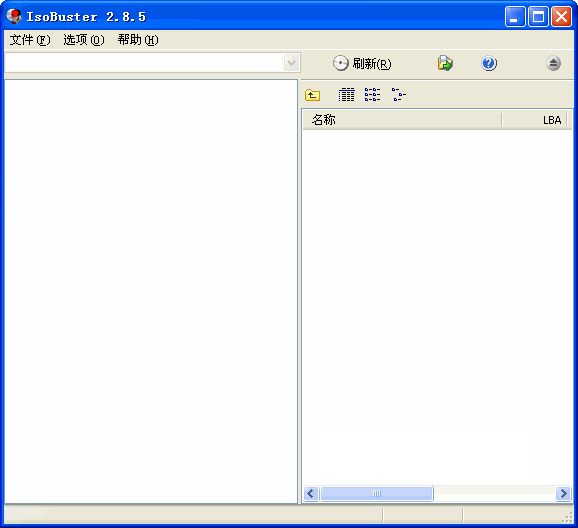Image resolution: width=578 pixels, height=528 pixels.
Task: Expand the drive selection dropdown arrow
Action: (x=291, y=63)
